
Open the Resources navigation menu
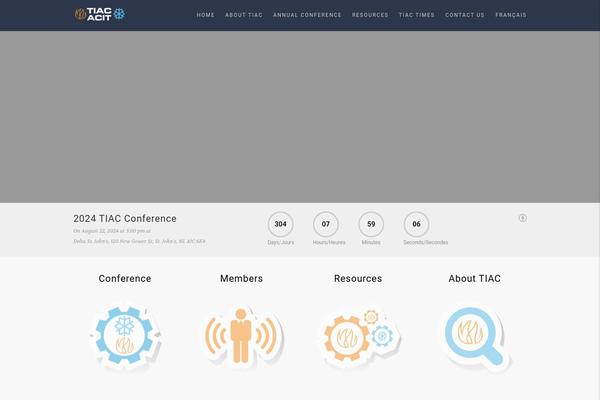tap(370, 15)
